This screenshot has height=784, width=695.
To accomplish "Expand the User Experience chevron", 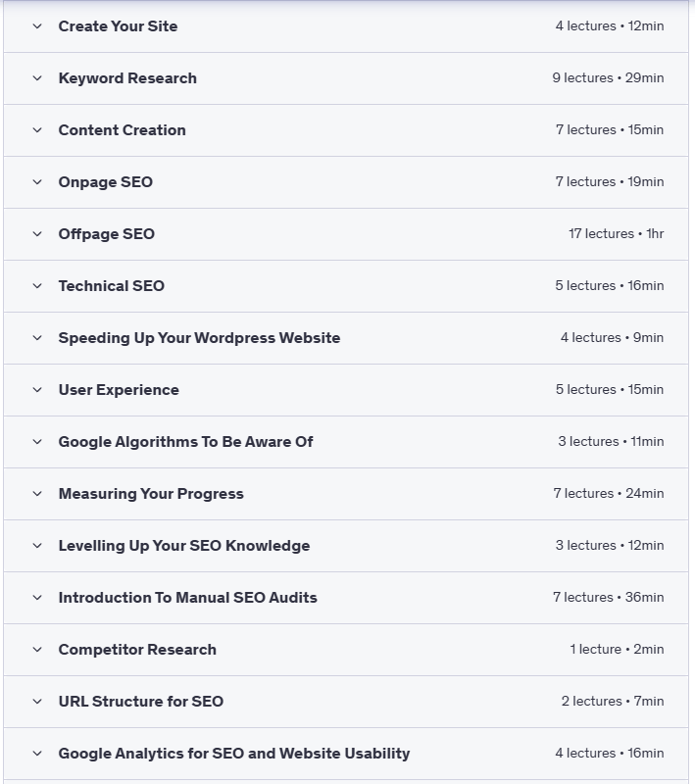I will (x=37, y=390).
